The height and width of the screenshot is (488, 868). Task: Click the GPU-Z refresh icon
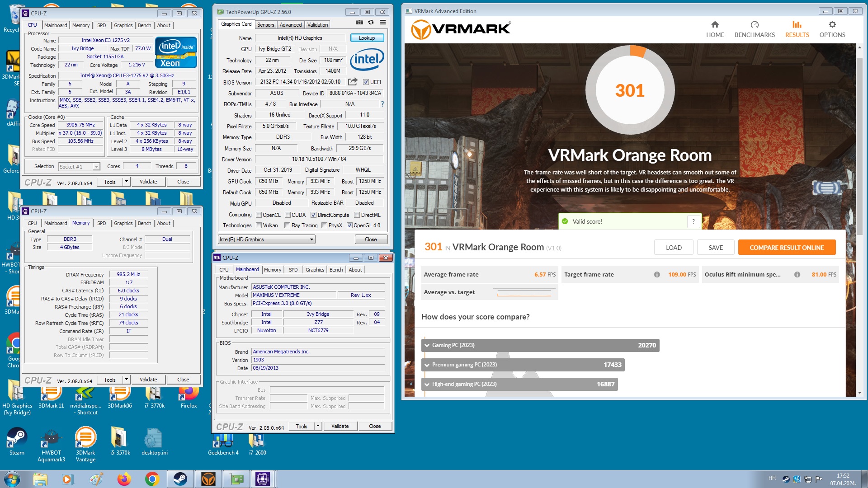coord(371,22)
